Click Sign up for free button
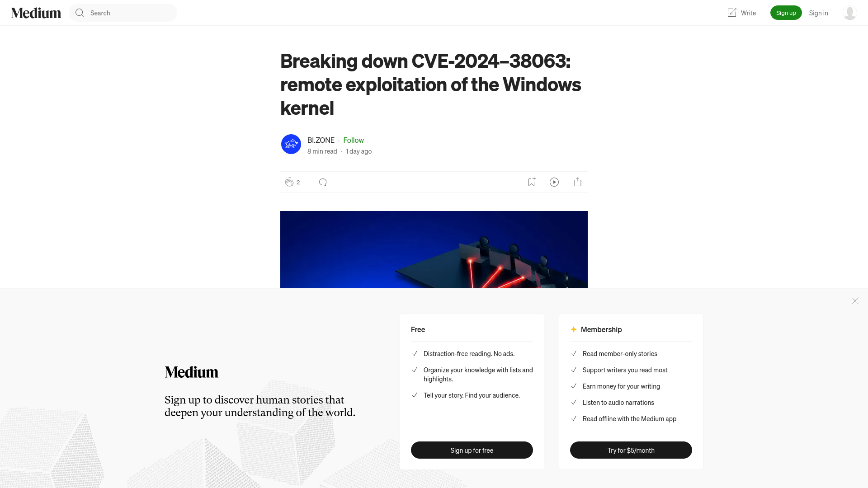 coord(472,450)
